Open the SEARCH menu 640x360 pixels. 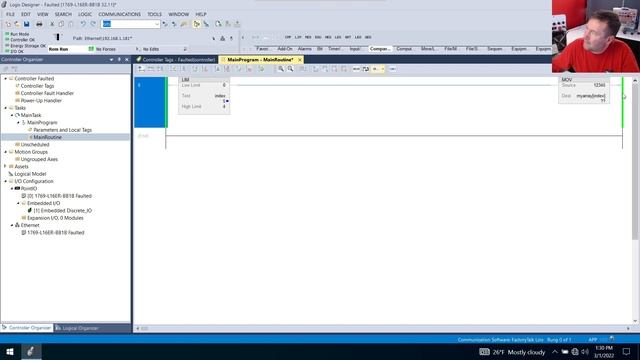(x=63, y=14)
